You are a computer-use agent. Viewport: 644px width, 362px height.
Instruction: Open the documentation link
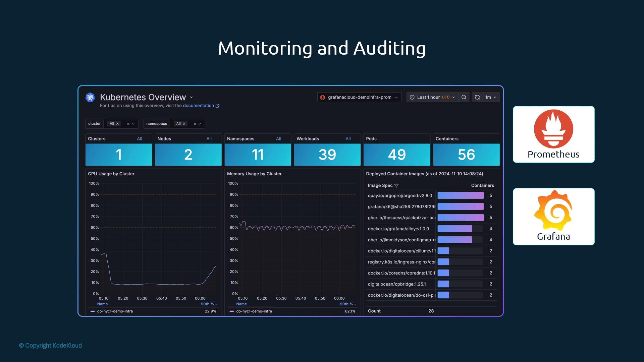coord(198,106)
